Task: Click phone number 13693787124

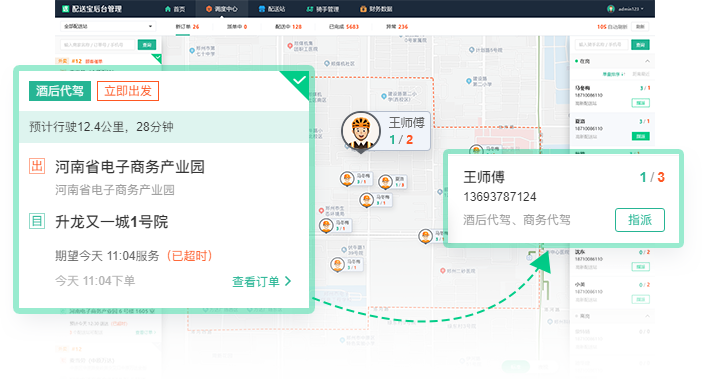Action: [500, 197]
